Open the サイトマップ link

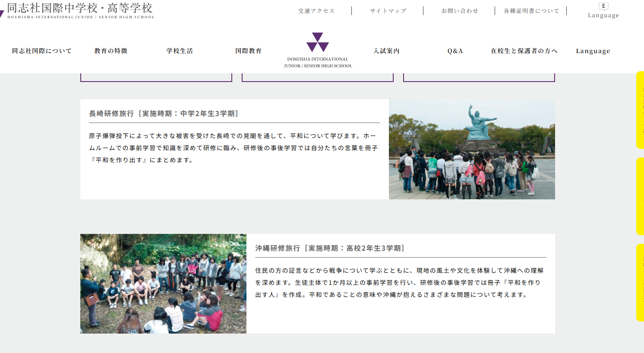tap(388, 11)
